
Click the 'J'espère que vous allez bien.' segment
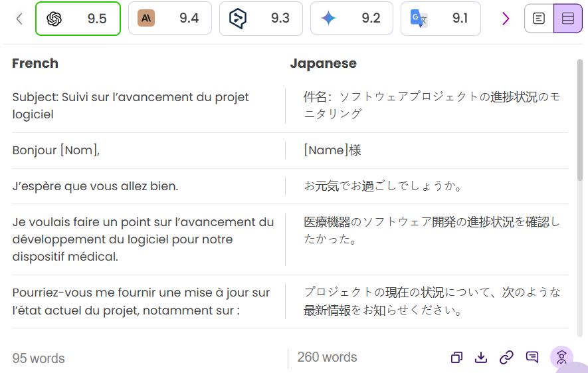coord(95,186)
